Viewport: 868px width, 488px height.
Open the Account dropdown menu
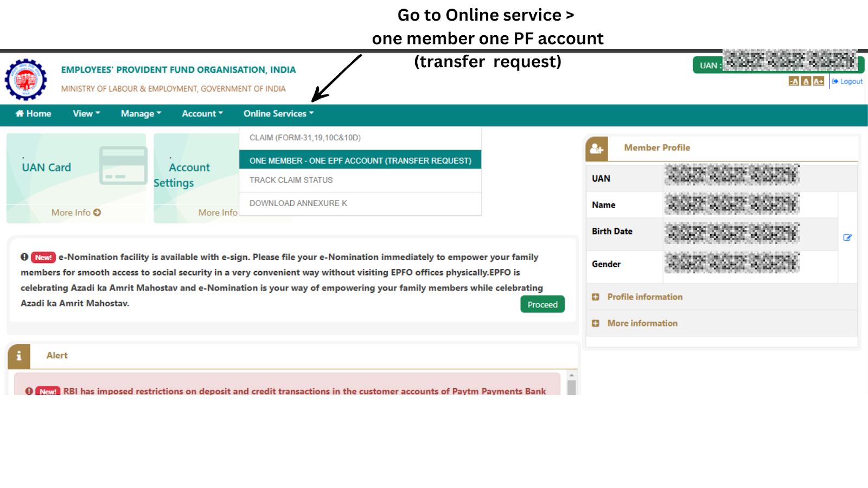pos(202,114)
